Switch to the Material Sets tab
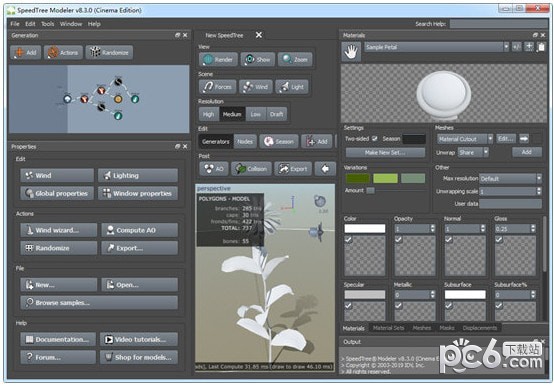 click(x=388, y=328)
